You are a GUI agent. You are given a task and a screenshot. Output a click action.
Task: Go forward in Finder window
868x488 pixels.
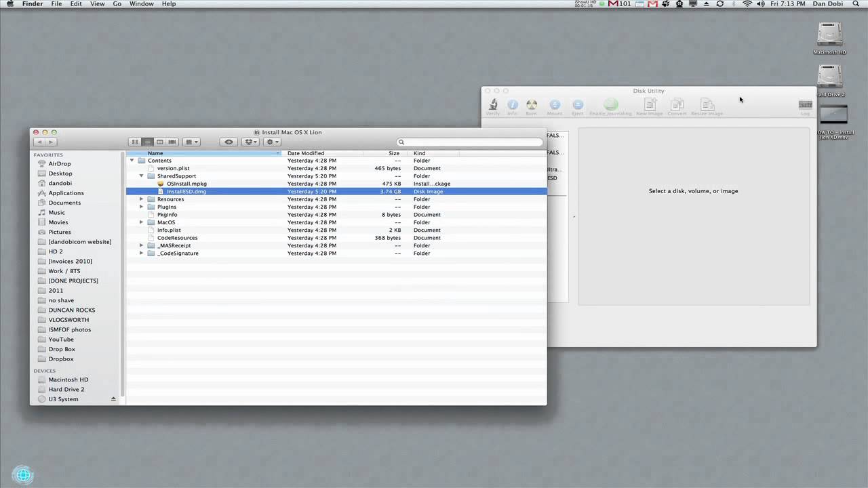coord(51,142)
